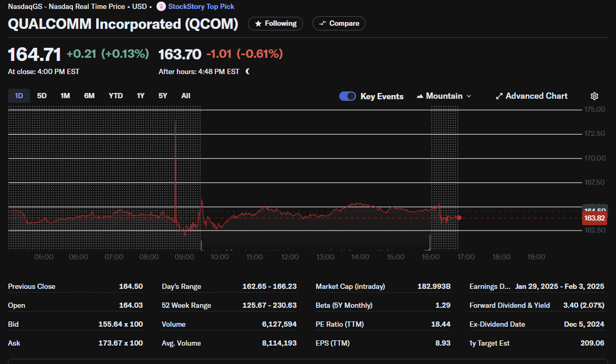Viewport: 616px width, 364px height.
Task: Enable the 1D chart view
Action: 18,96
